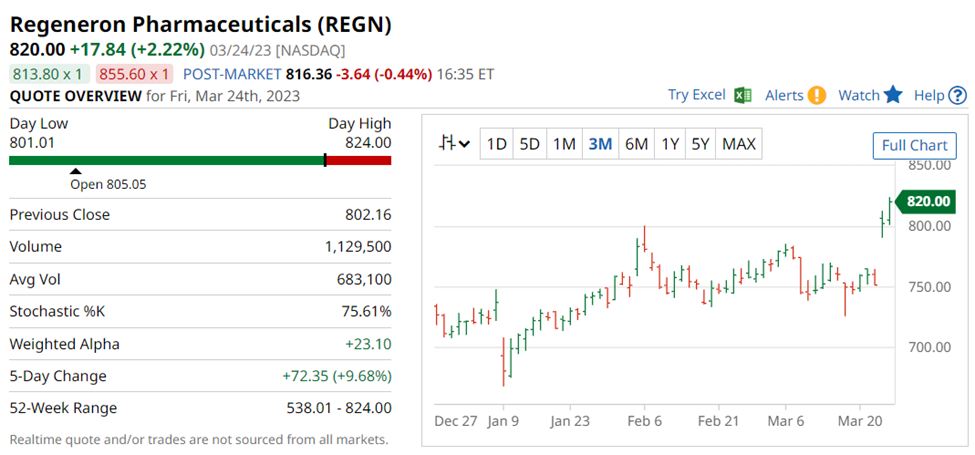This screenshot has height=455, width=975.
Task: Click the realtime quote disclaimer text
Action: coord(199,439)
